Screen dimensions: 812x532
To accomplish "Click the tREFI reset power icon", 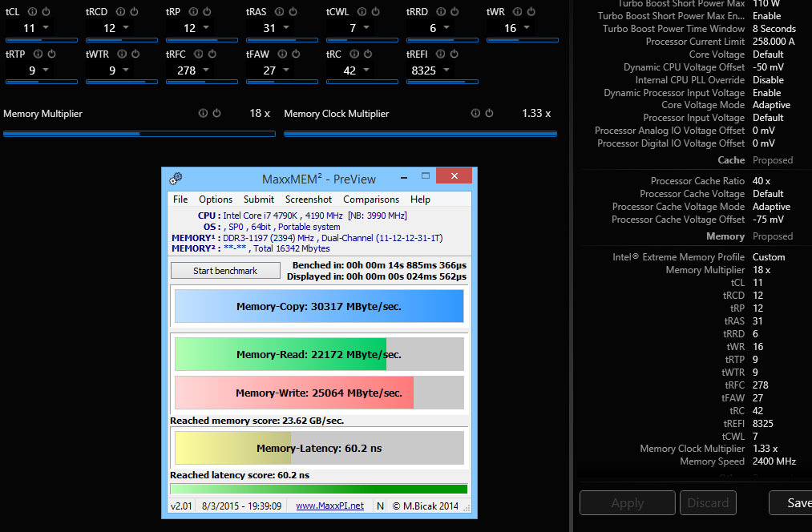I will 454,54.
